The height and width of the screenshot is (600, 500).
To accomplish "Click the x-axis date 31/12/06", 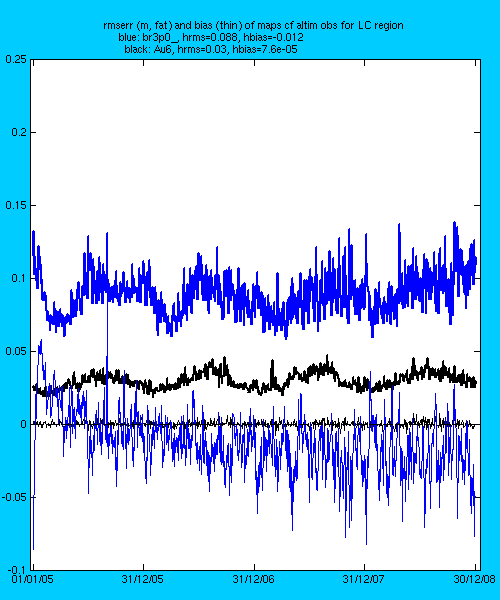I will click(x=253, y=579).
